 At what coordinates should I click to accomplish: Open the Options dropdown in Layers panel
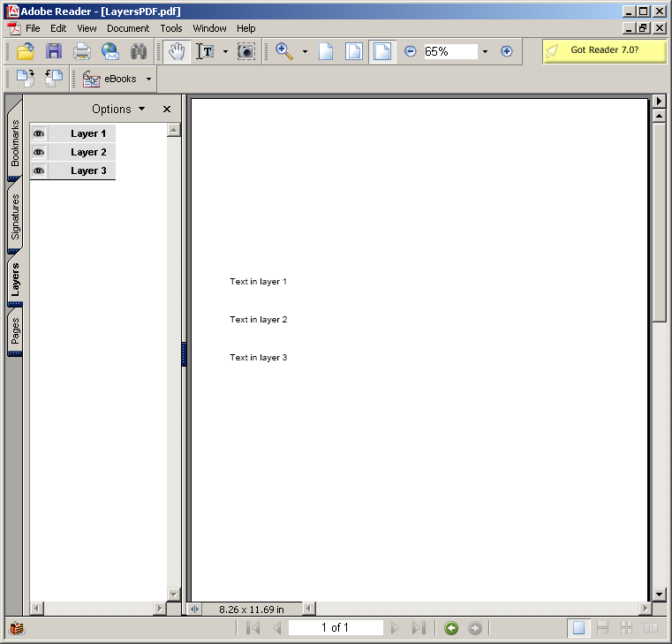click(118, 109)
